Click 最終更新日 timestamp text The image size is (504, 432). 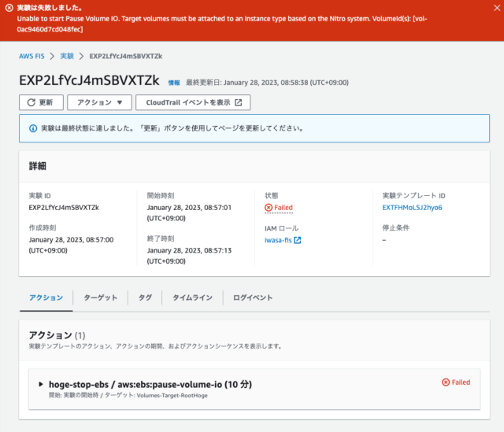tap(267, 83)
